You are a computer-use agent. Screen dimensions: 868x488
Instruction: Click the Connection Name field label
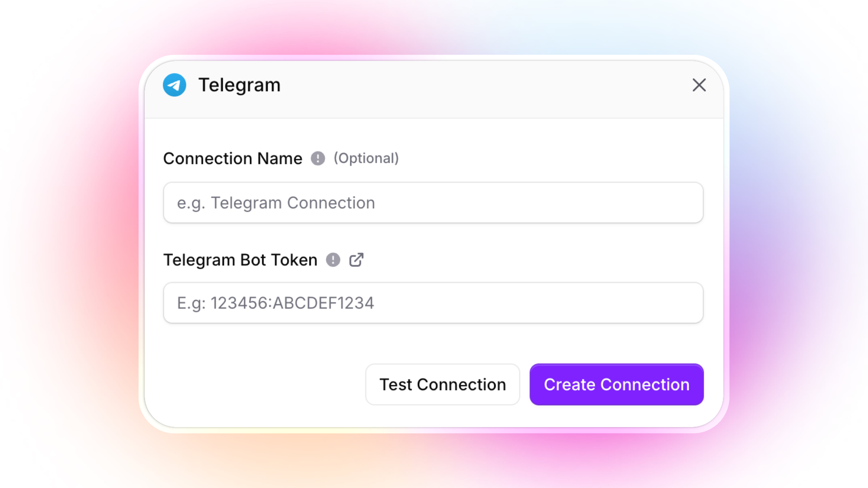232,159
